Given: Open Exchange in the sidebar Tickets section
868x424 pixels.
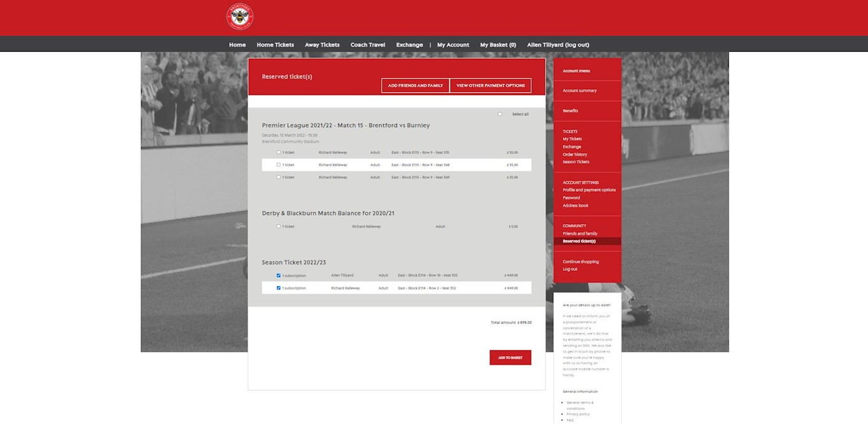Looking at the screenshot, I should (x=572, y=147).
